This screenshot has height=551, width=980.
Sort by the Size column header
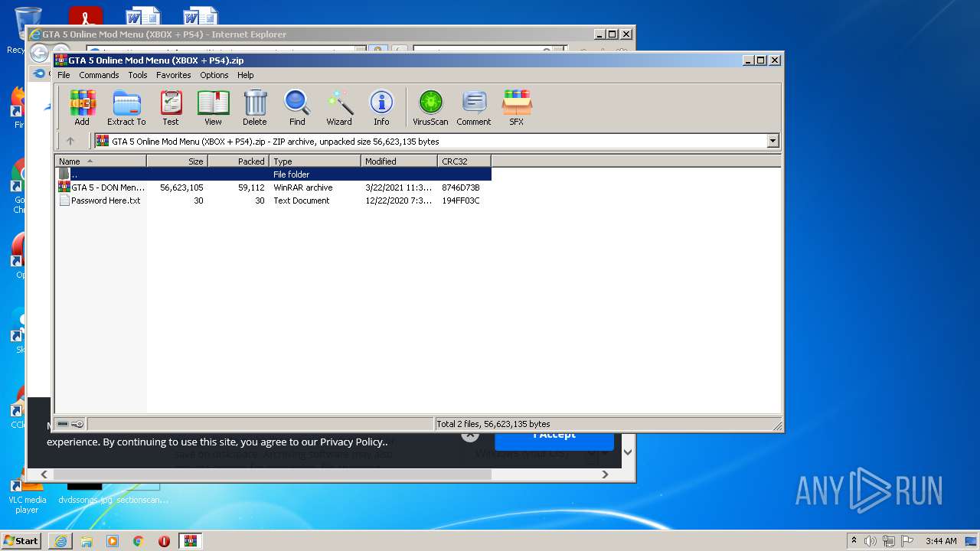[x=177, y=161]
